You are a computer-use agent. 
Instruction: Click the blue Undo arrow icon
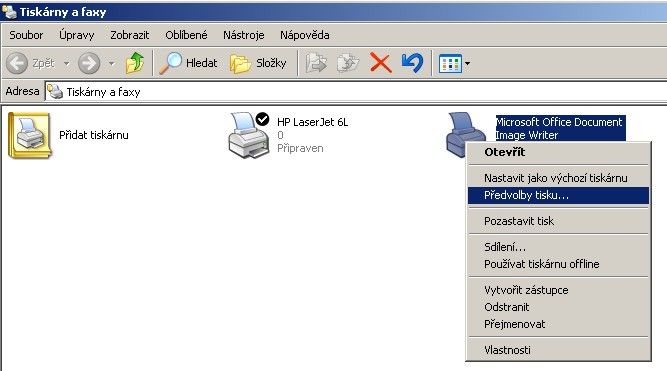(412, 63)
